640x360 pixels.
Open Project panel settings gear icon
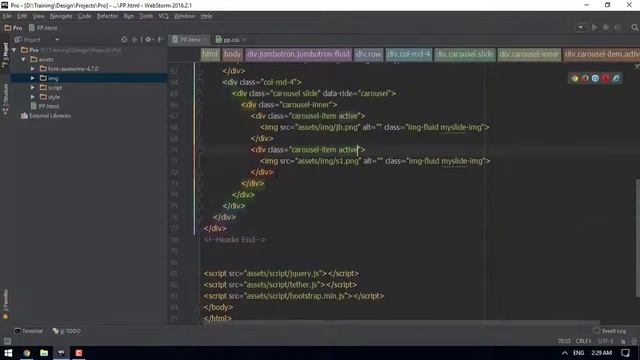tap(149, 40)
